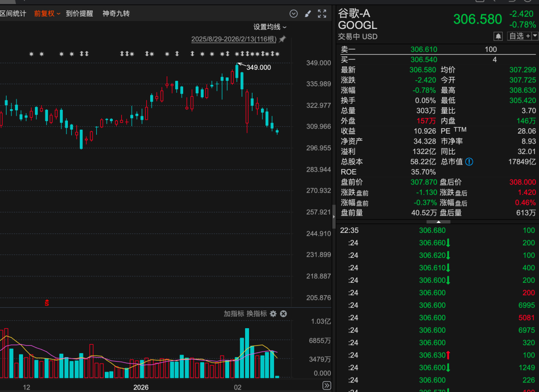Click the current price 306.580 header
Image resolution: width=539 pixels, height=392 pixels.
coord(478,19)
